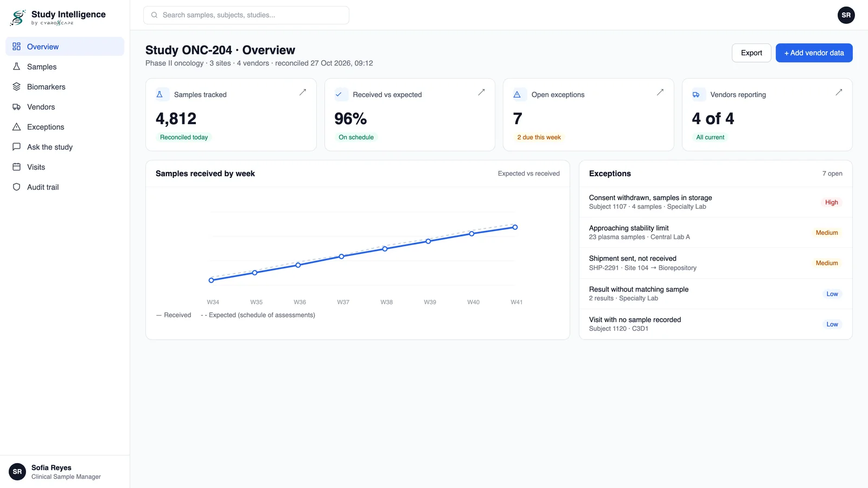The height and width of the screenshot is (488, 868).
Task: Click the 7 open label in Exceptions
Action: (x=832, y=174)
